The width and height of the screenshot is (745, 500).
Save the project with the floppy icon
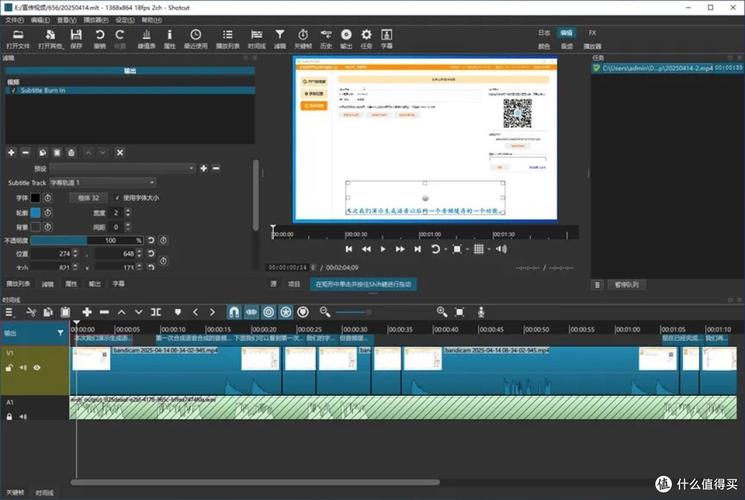pos(76,39)
